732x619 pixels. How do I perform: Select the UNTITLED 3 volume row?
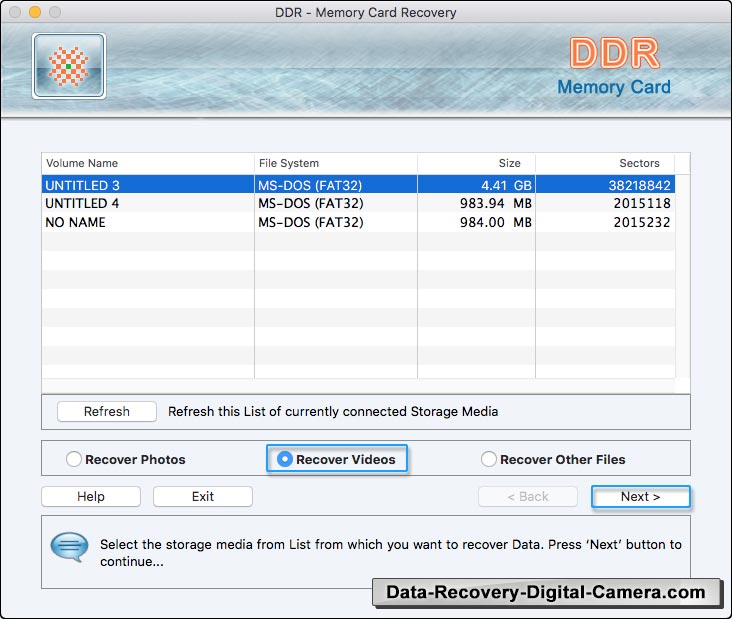[358, 185]
